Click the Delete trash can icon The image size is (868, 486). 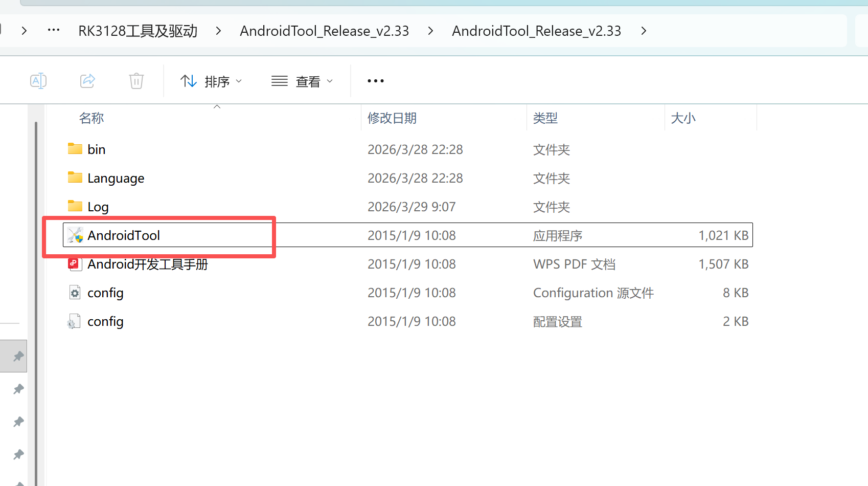click(x=136, y=81)
